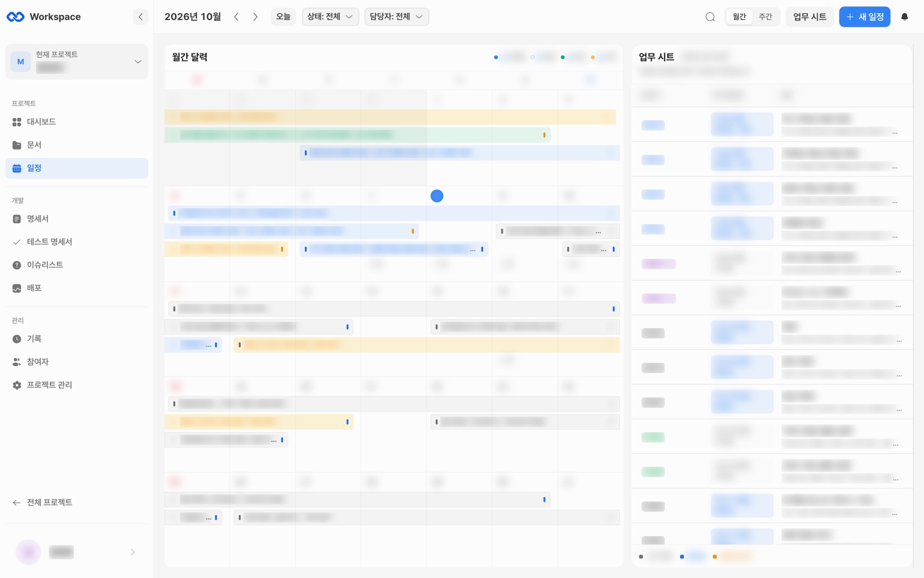This screenshot has height=578, width=924.
Task: Open search with the magnifier icon
Action: click(710, 17)
